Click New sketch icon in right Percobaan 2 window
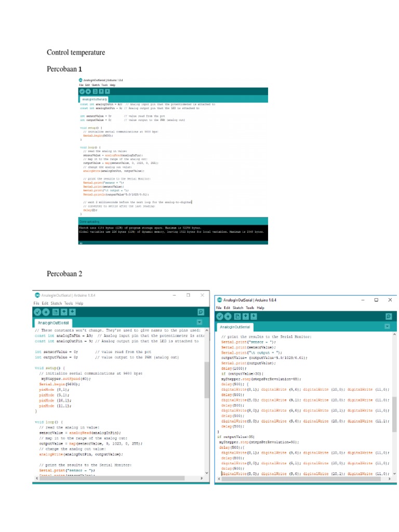399x532 pixels. [x=237, y=316]
